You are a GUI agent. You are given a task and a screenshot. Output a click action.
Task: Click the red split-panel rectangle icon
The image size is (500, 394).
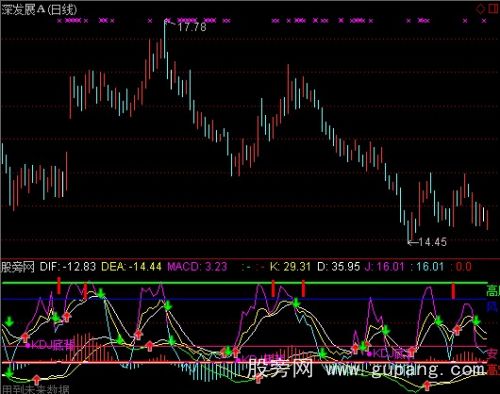tap(494, 8)
